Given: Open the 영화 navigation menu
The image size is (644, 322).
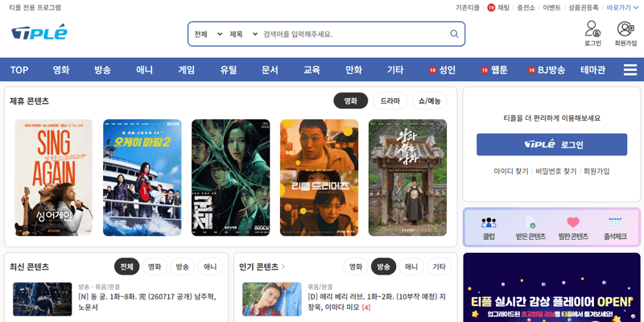Looking at the screenshot, I should click(61, 70).
